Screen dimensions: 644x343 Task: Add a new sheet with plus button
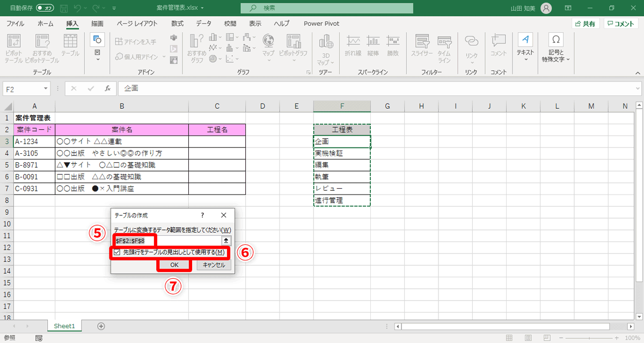[101, 326]
